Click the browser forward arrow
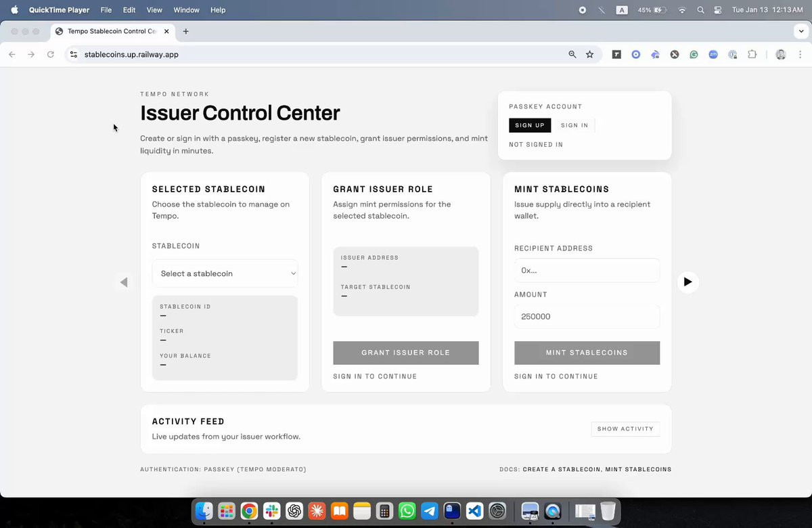Image resolution: width=812 pixels, height=528 pixels. coord(31,54)
